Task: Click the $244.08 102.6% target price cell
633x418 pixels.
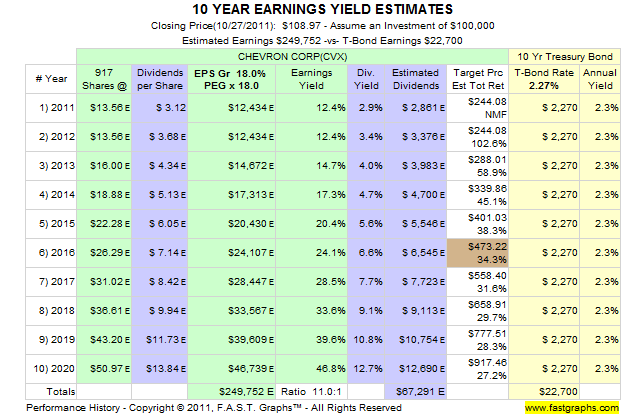Action: coord(478,137)
